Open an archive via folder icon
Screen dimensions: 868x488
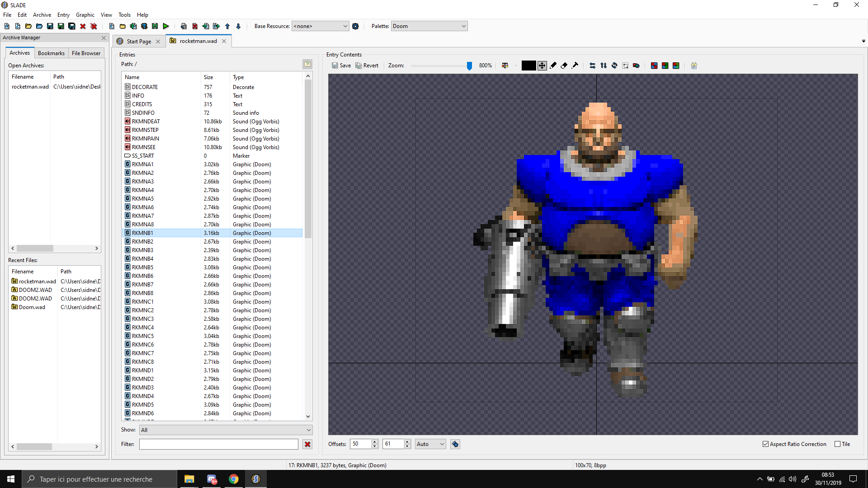pyautogui.click(x=28, y=26)
